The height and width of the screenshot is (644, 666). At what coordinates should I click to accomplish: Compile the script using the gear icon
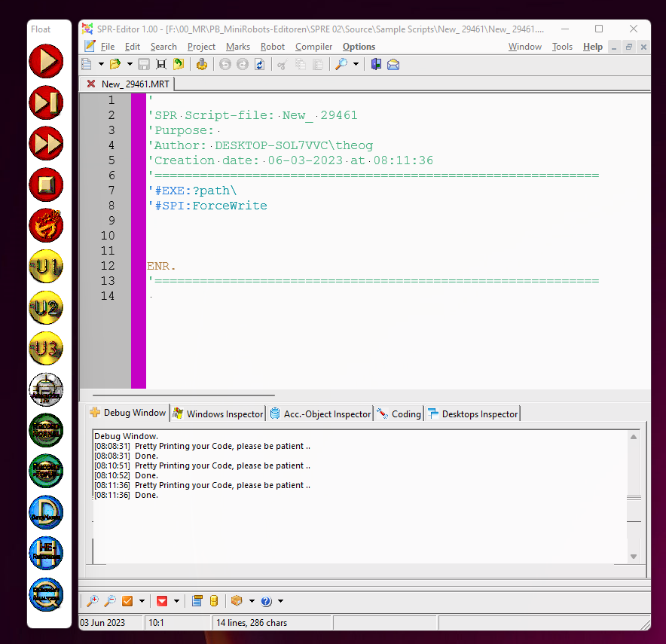tap(202, 64)
